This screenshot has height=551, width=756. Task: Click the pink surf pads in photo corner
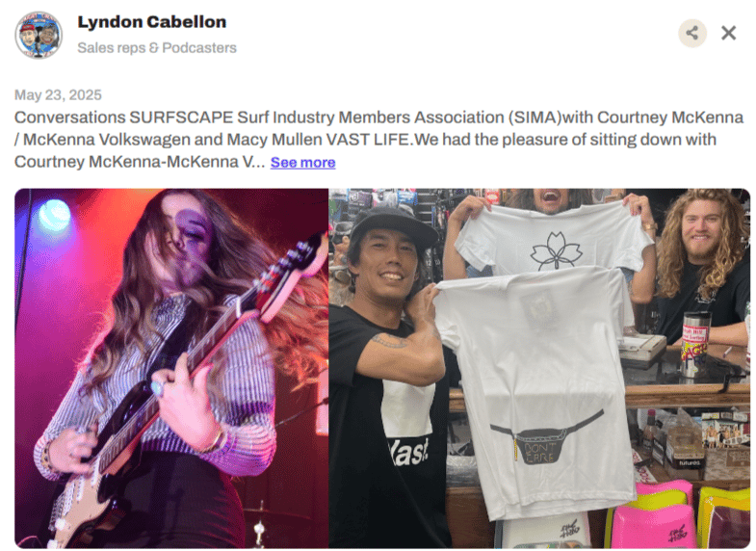[x=649, y=514]
